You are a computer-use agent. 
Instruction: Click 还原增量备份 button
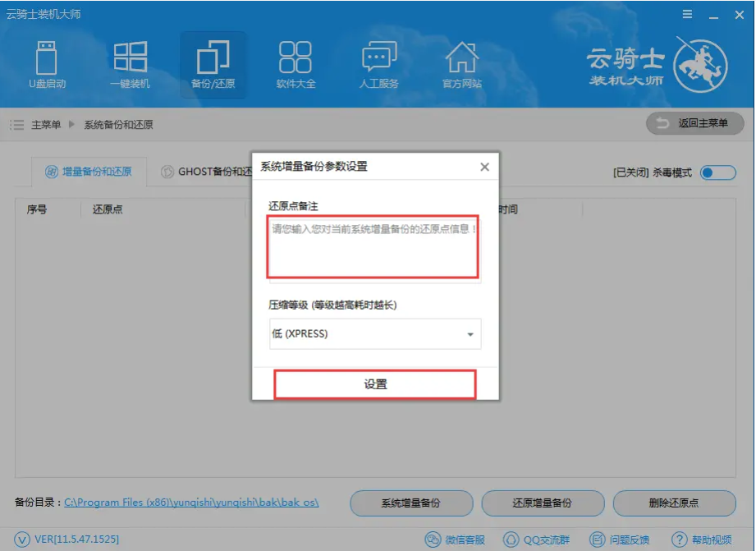[543, 503]
